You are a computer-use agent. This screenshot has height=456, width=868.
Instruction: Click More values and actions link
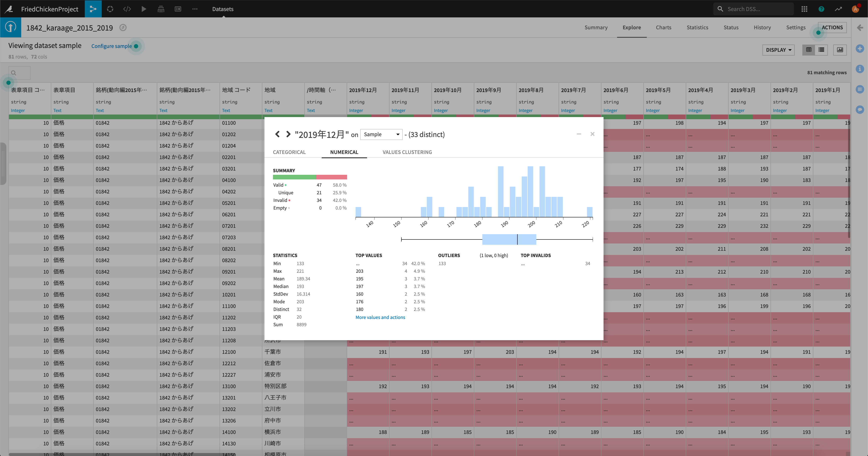[380, 317]
